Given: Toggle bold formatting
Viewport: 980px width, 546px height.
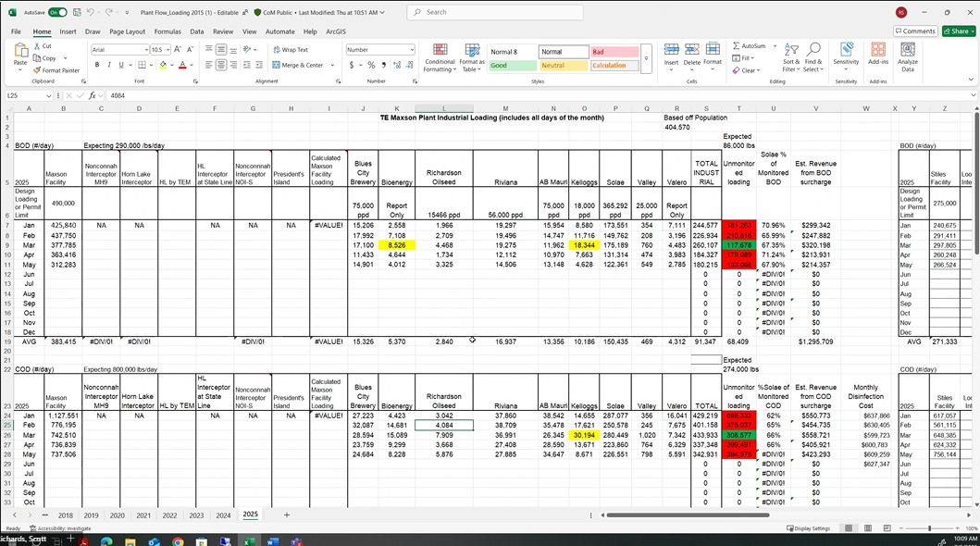Looking at the screenshot, I should click(96, 65).
